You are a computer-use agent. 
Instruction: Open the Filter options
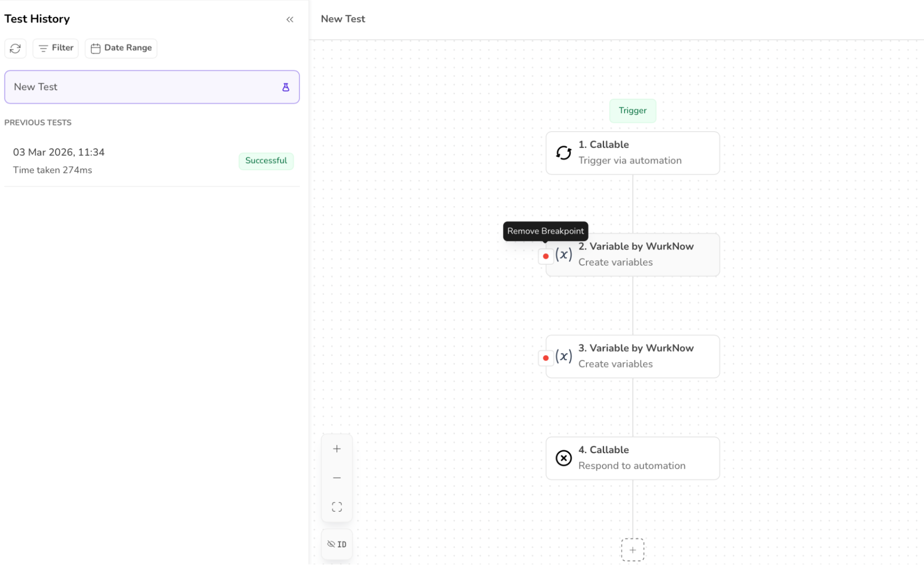tap(55, 48)
